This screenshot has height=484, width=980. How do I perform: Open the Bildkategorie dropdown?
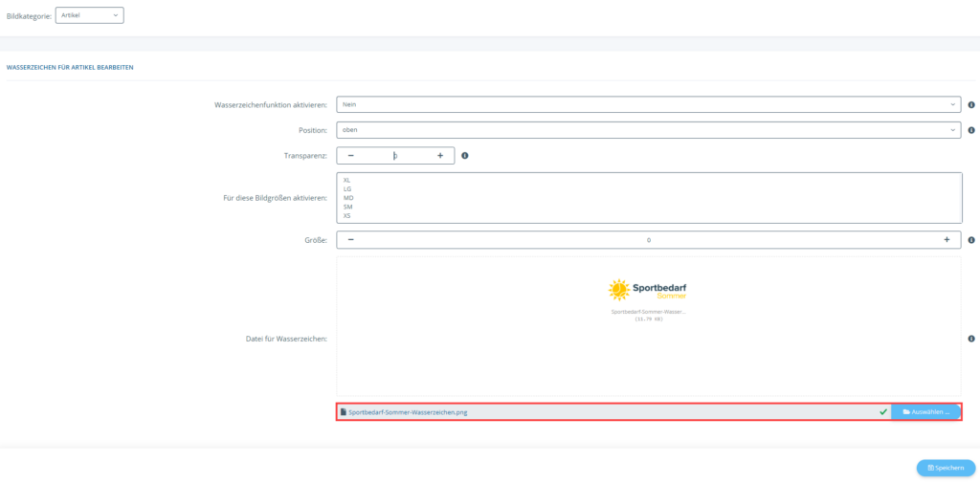(x=90, y=15)
